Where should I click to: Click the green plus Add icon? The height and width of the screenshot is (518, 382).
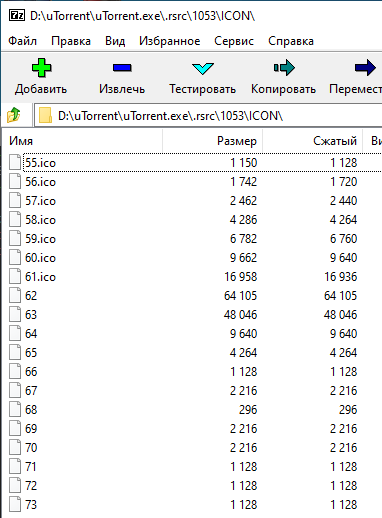(x=41, y=68)
